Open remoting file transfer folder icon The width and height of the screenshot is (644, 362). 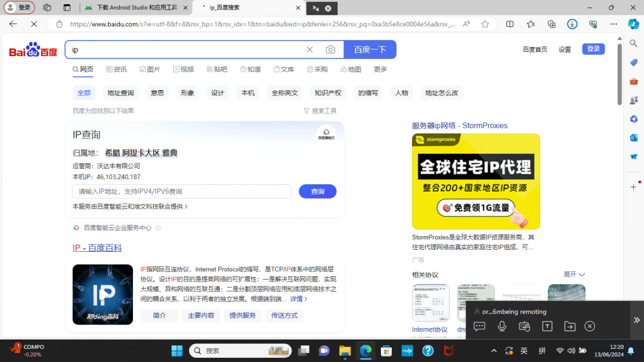pos(569,326)
